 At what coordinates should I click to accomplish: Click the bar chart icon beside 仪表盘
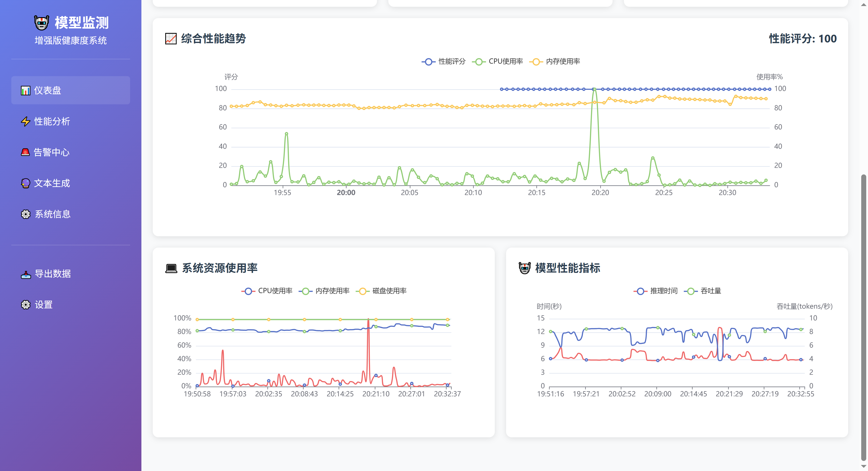[x=26, y=90]
